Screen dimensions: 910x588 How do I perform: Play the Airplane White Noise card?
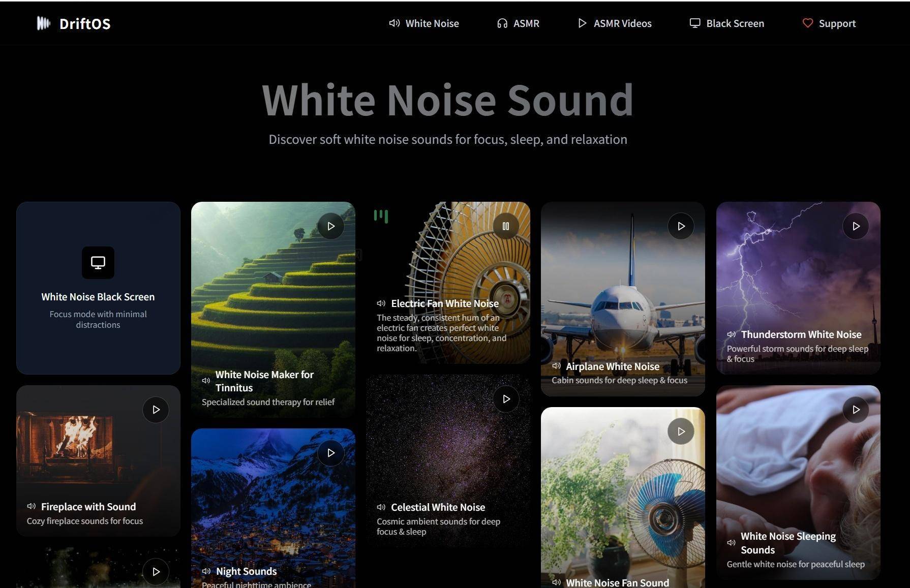681,226
